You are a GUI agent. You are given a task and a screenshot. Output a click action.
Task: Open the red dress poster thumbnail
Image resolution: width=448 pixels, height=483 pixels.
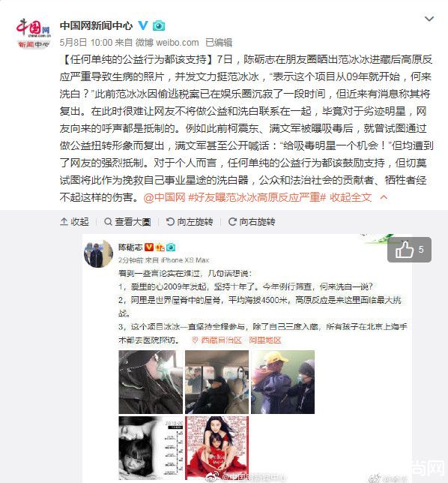click(x=217, y=448)
